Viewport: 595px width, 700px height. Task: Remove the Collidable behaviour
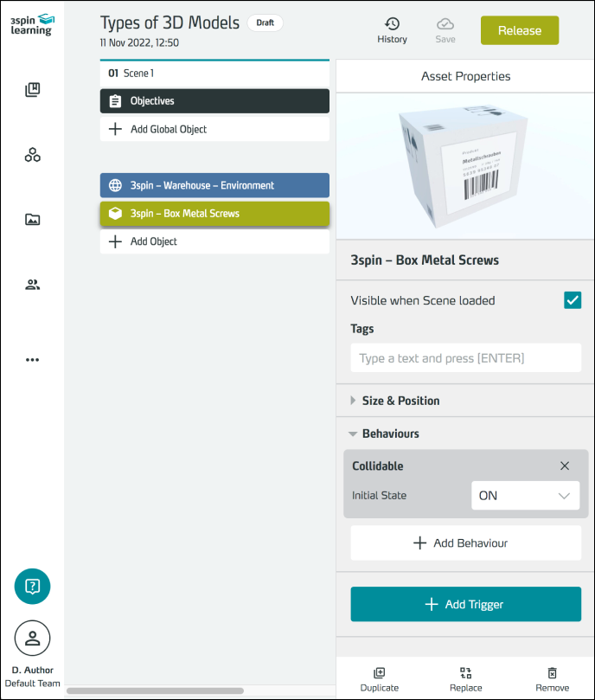pos(565,466)
